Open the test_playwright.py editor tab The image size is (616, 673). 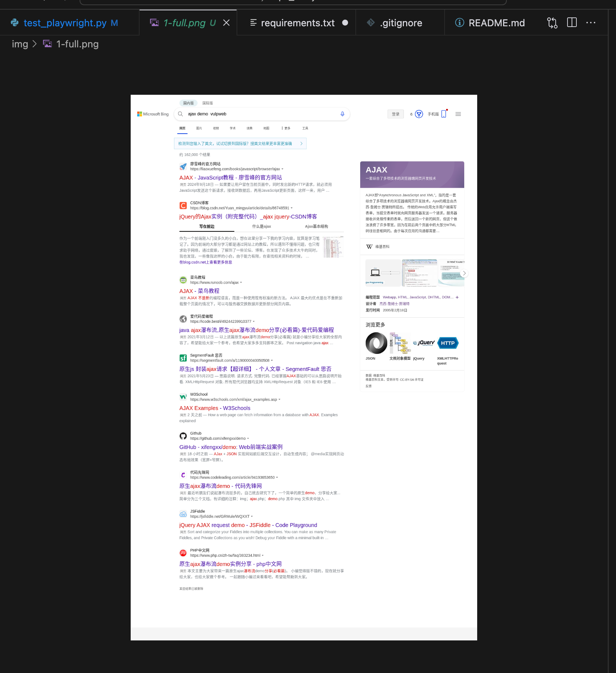69,23
